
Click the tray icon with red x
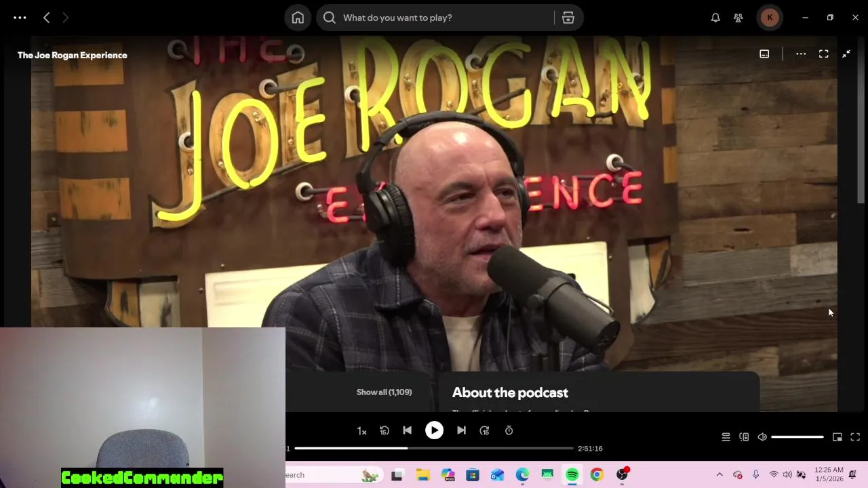(738, 475)
